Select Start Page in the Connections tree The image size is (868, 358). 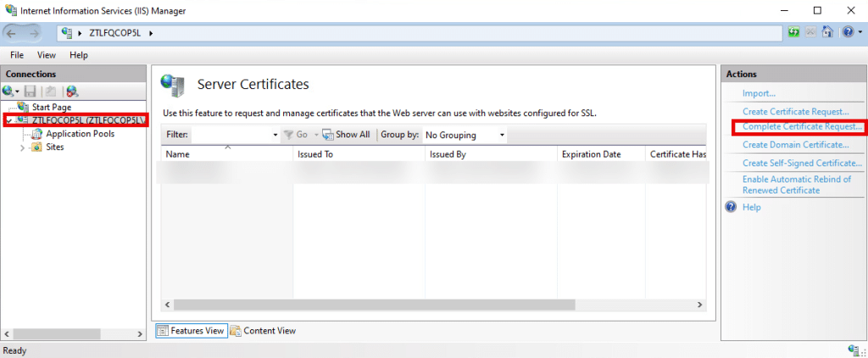[51, 107]
